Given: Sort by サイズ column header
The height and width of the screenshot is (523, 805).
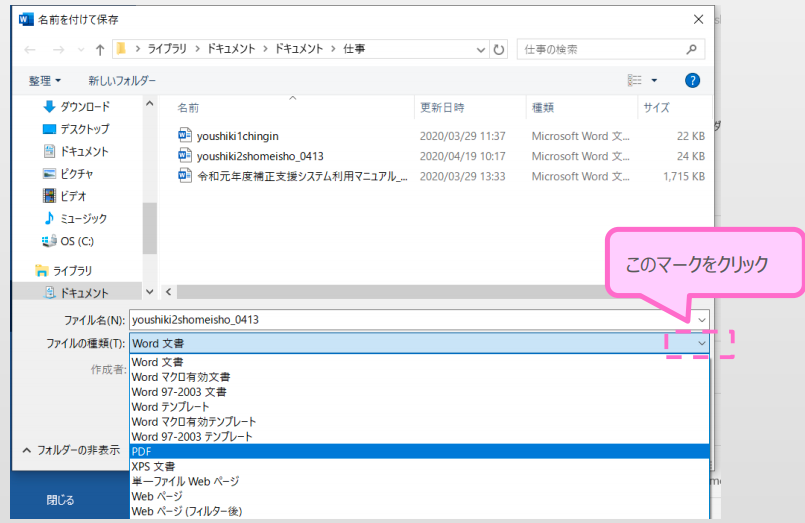Looking at the screenshot, I should coord(657,108).
